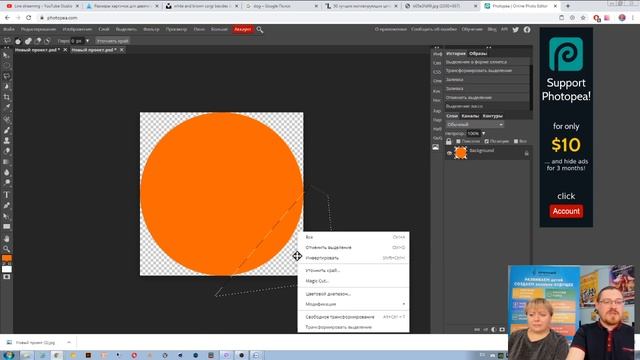Choose the 'add to selection' mode icon

pyautogui.click(x=28, y=41)
